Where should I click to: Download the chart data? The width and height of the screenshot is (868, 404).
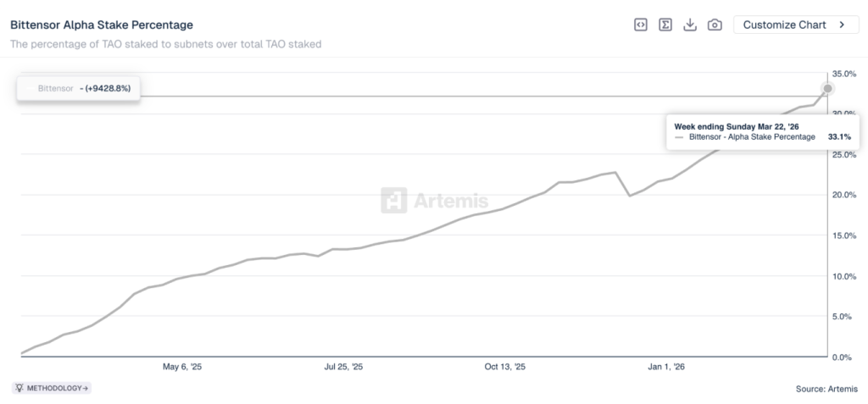coord(690,25)
